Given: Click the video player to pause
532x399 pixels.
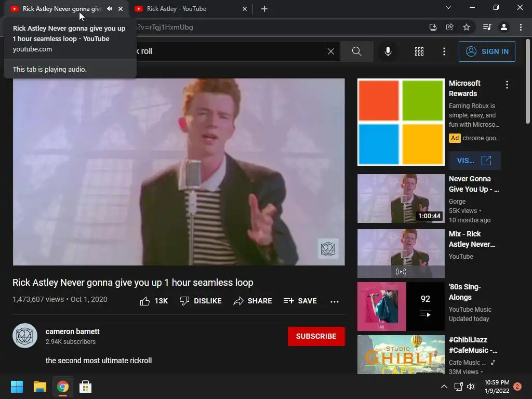Looking at the screenshot, I should [x=179, y=171].
